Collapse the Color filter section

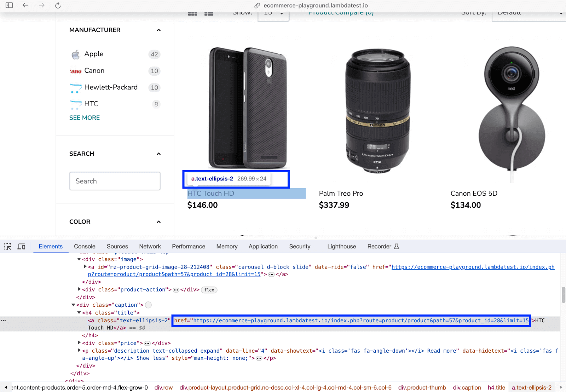(x=158, y=222)
